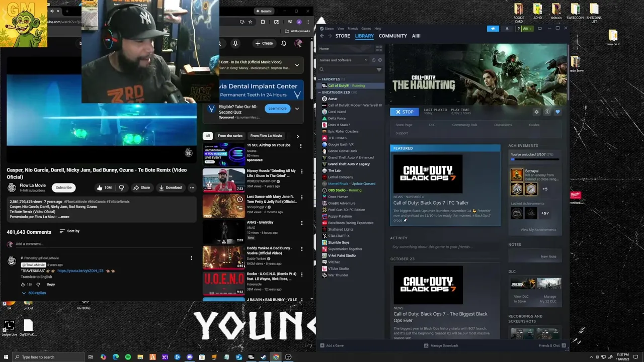Open game settings gear for Call of Duty
The width and height of the screenshot is (644, 362).
click(536, 112)
